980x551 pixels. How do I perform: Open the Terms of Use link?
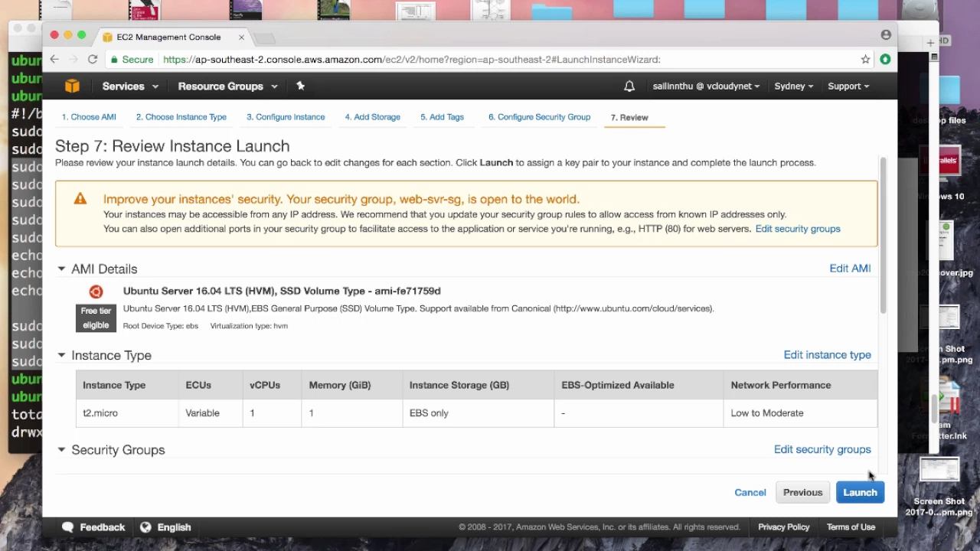click(851, 527)
